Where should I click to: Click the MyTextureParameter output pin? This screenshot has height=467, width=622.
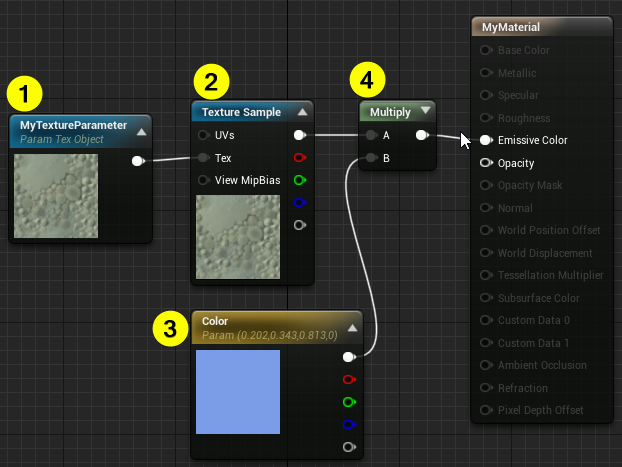[137, 160]
